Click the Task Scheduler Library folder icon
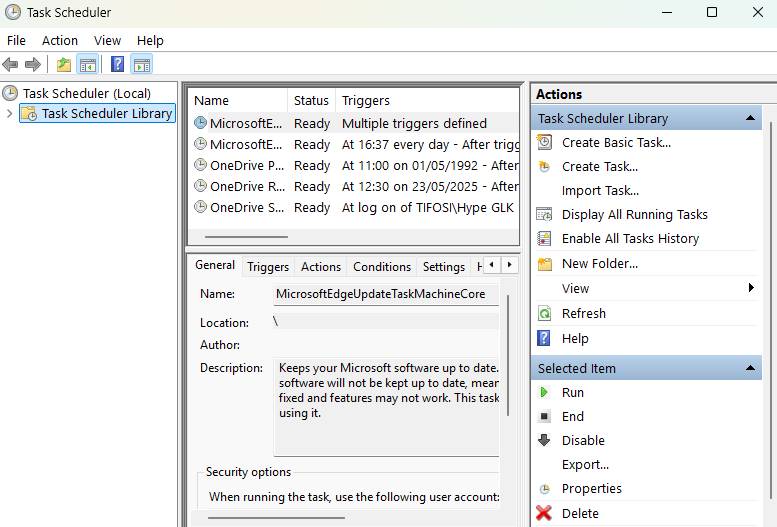This screenshot has width=777, height=527. [29, 114]
